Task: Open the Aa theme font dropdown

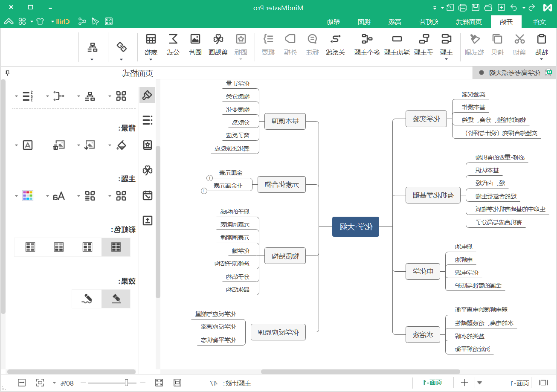Action: point(47,196)
